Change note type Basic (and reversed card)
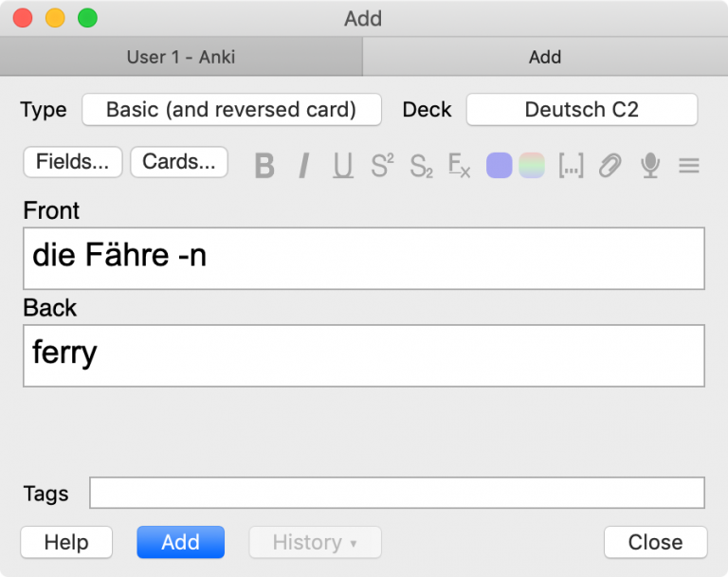The height and width of the screenshot is (577, 728). 231,110
